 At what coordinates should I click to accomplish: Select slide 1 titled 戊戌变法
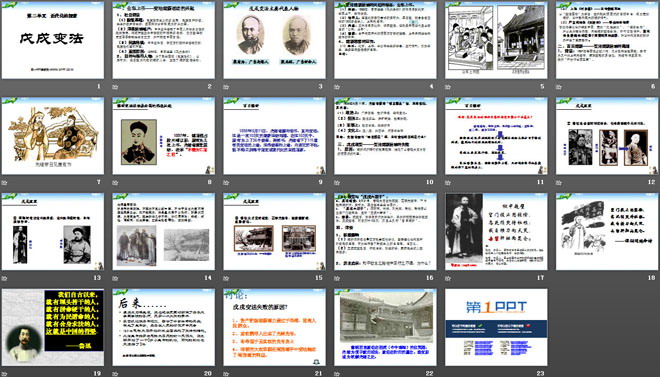coord(53,40)
